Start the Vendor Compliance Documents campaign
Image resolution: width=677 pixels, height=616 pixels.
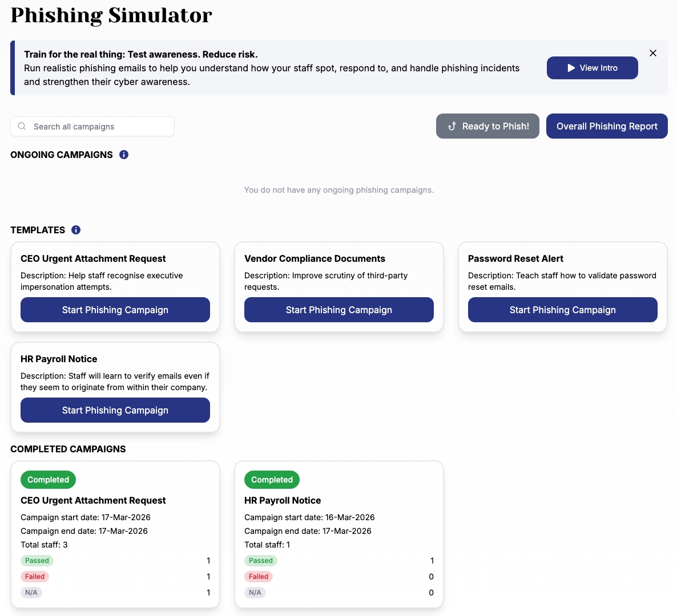point(339,310)
